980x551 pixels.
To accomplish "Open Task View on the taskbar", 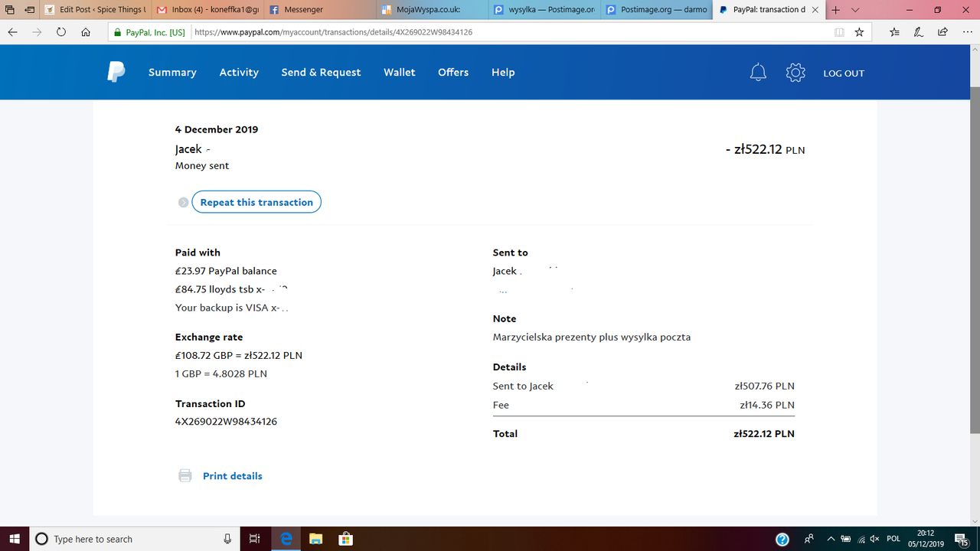I will [x=255, y=539].
